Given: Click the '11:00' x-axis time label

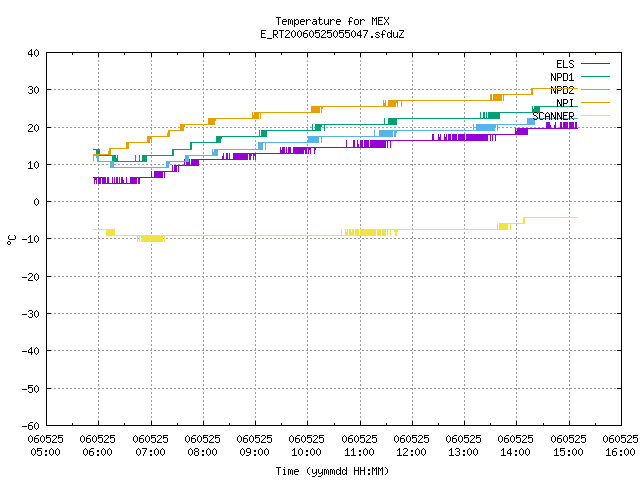Looking at the screenshot, I should click(x=360, y=452).
